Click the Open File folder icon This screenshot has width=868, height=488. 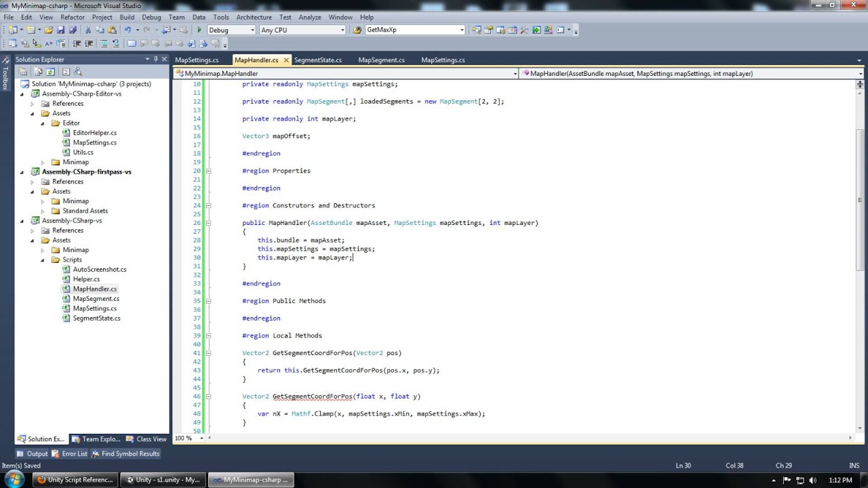[x=49, y=30]
